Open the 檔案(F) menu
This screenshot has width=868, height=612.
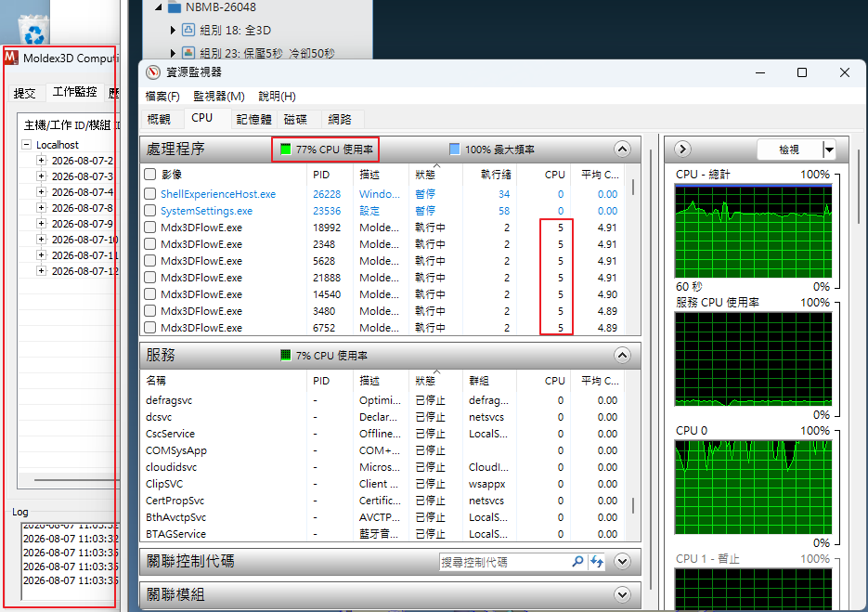coord(162,97)
